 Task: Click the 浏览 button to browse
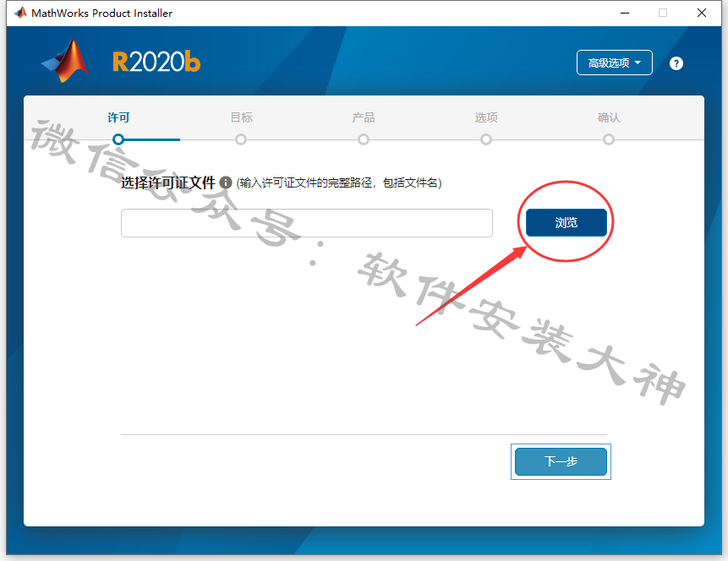tap(566, 223)
